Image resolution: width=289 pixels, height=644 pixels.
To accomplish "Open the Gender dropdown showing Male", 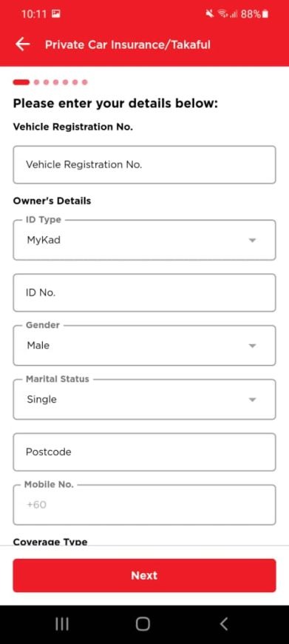I will click(144, 346).
